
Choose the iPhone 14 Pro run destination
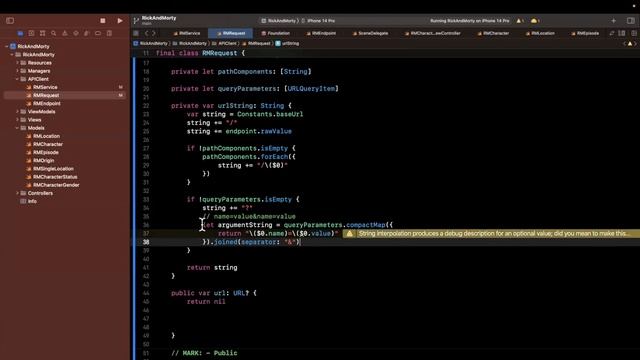coord(318,20)
